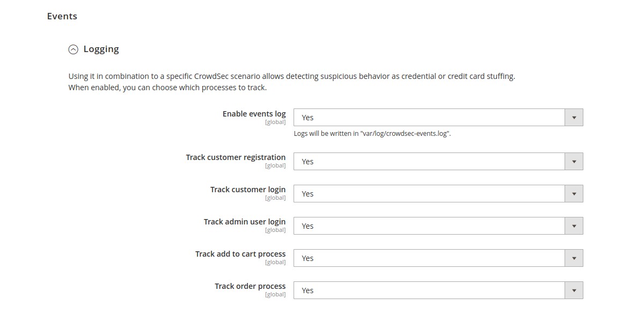Viewport: 644px width, 327px height.
Task: Click the Events section title
Action: (x=62, y=16)
